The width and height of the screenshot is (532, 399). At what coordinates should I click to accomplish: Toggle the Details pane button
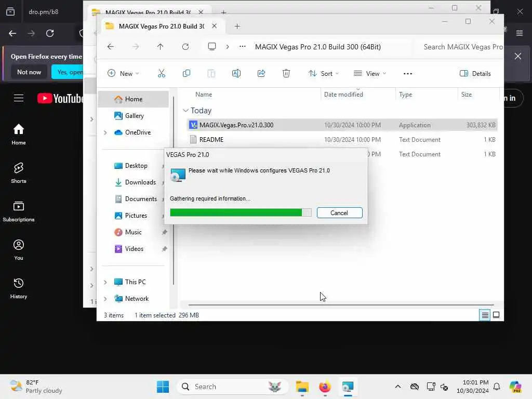coord(475,73)
